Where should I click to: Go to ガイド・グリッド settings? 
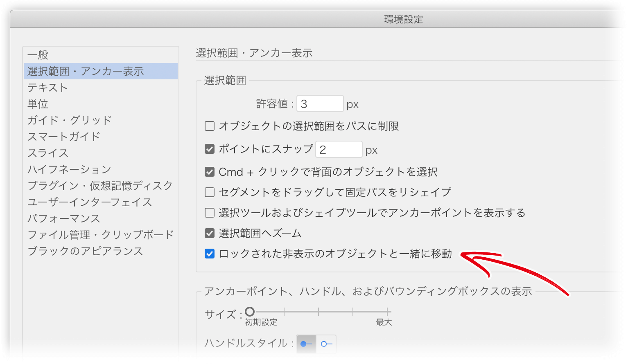(100, 120)
